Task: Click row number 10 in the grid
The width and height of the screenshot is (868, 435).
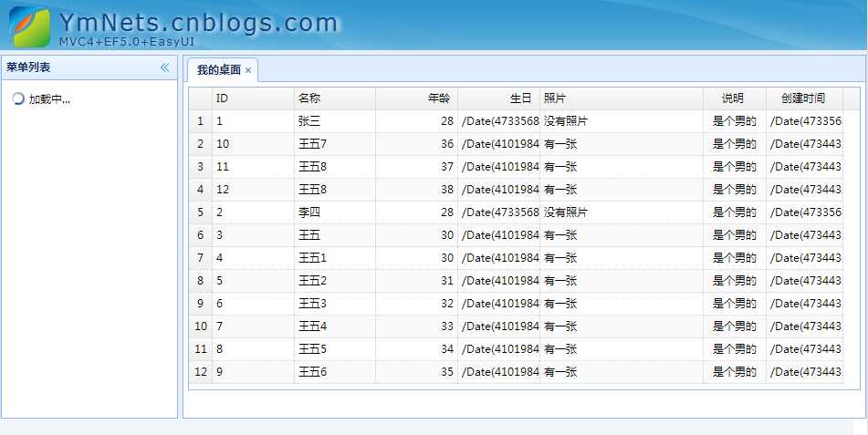Action: coord(201,326)
